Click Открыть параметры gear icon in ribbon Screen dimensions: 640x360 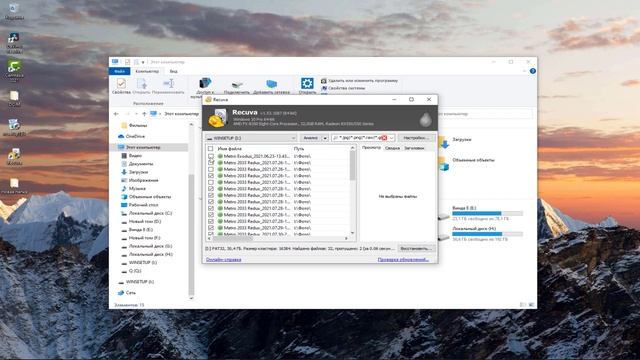(307, 83)
